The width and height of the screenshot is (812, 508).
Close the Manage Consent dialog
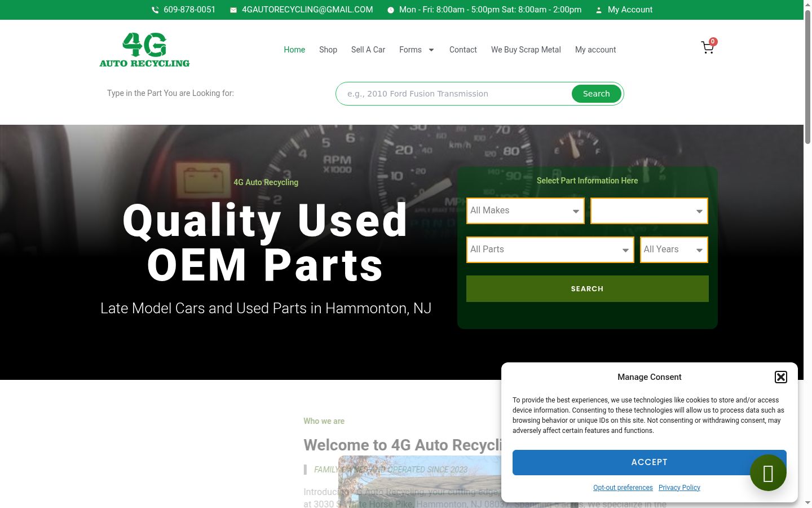coord(781,377)
